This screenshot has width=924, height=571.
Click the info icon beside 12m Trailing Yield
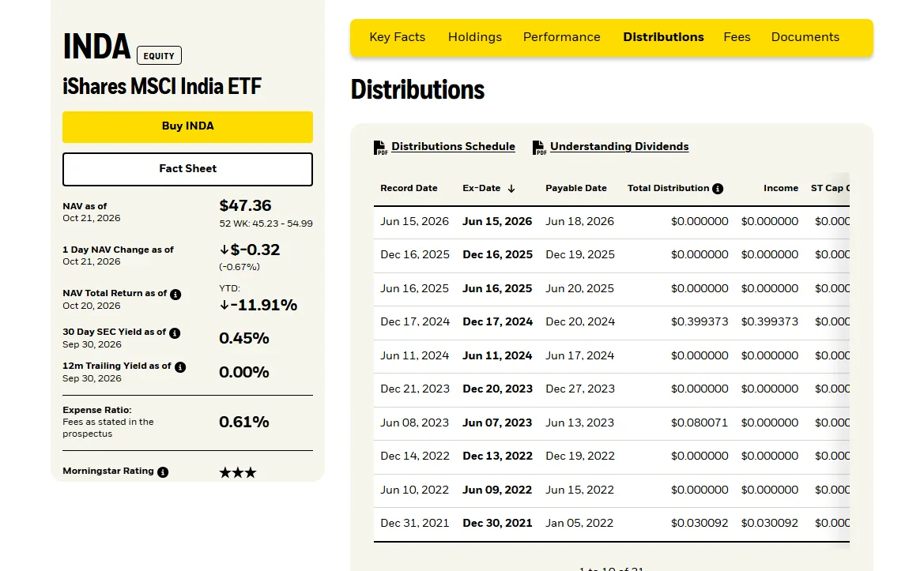tap(180, 367)
